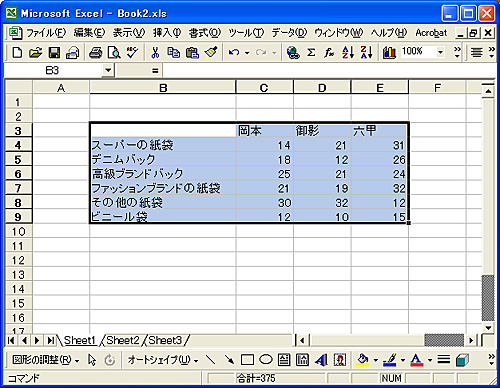
Task: Jump to last sheet tab arrow
Action: [x=50, y=340]
